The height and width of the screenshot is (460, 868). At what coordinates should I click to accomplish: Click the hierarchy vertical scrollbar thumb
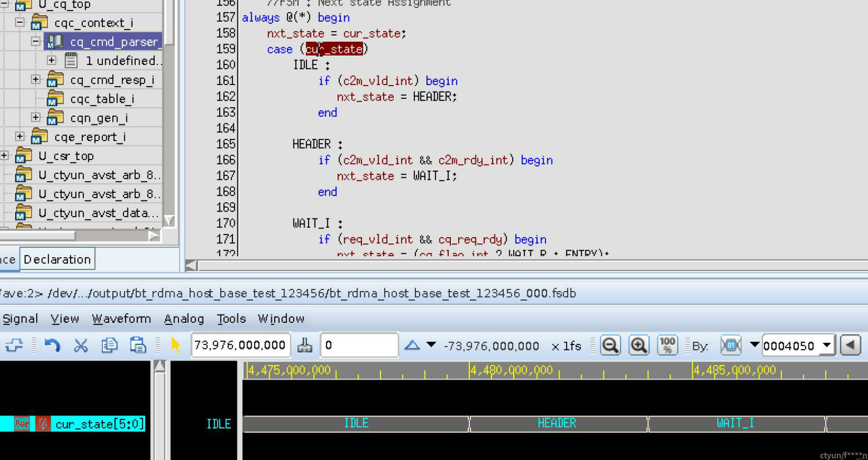(169, 22)
